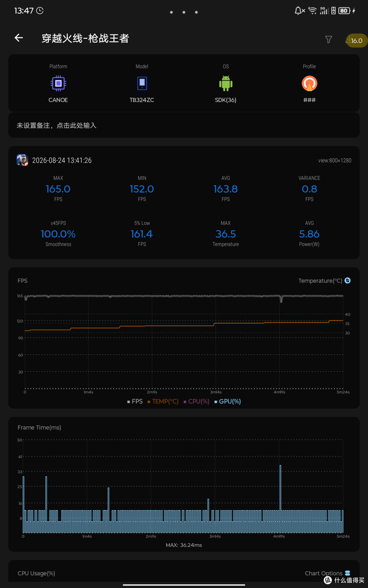Image resolution: width=368 pixels, height=588 pixels.
Task: Tap the 100.0% Smoothness value
Action: 58,234
